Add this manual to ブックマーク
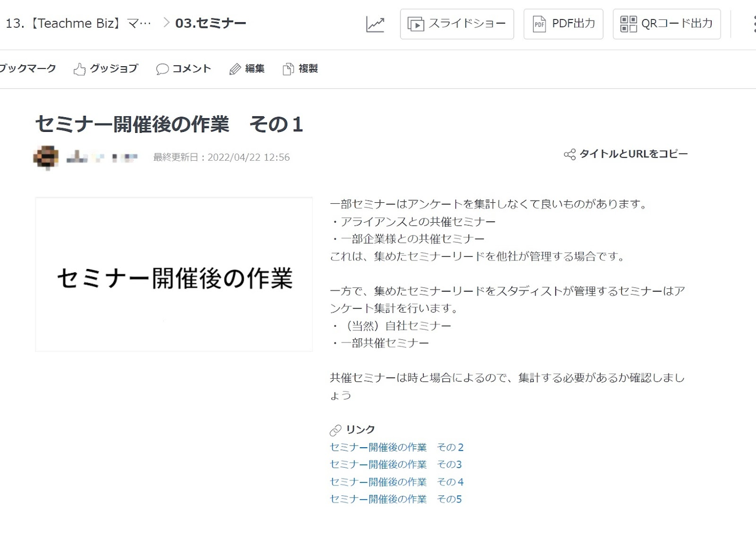Image resolution: width=756 pixels, height=538 pixels. pyautogui.click(x=27, y=69)
